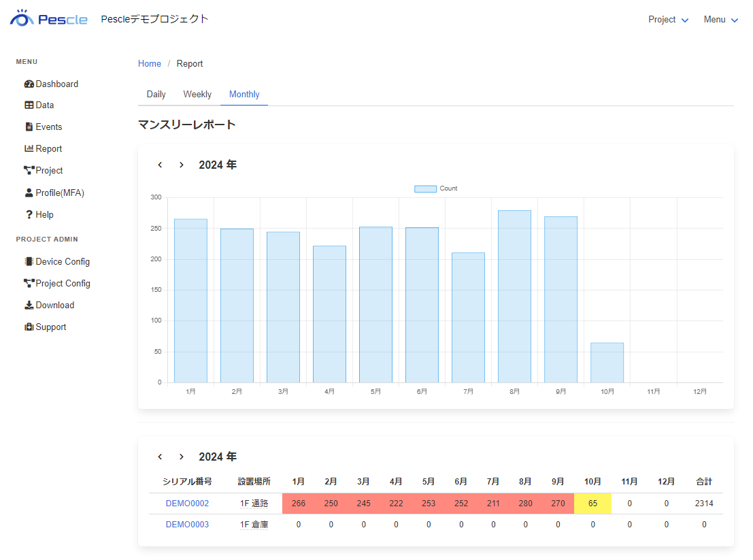This screenshot has width=753, height=560.
Task: Click the yellow-highlighted October value 65
Action: click(592, 504)
